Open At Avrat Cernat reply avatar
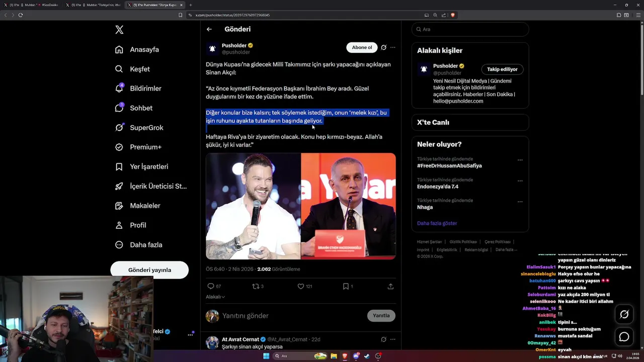Screen dimensions: 644x362 tap(212, 343)
